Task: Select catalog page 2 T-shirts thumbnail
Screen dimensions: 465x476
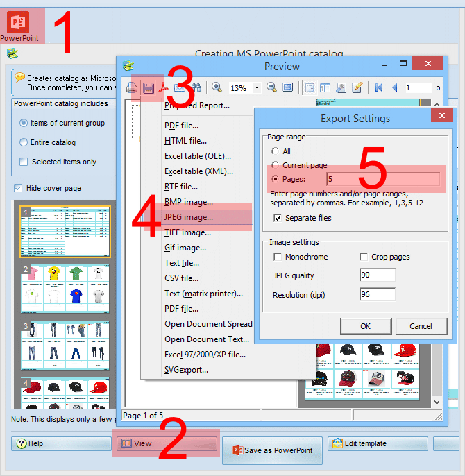Action: click(x=65, y=289)
